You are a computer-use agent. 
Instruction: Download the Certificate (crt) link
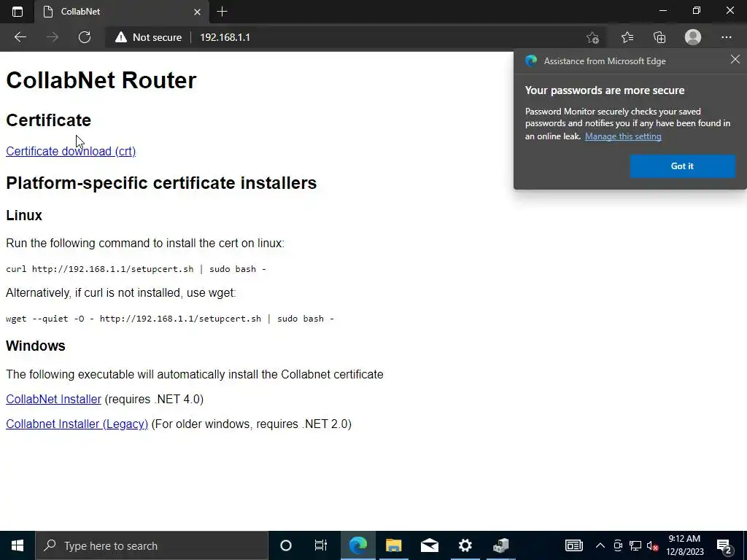point(71,151)
